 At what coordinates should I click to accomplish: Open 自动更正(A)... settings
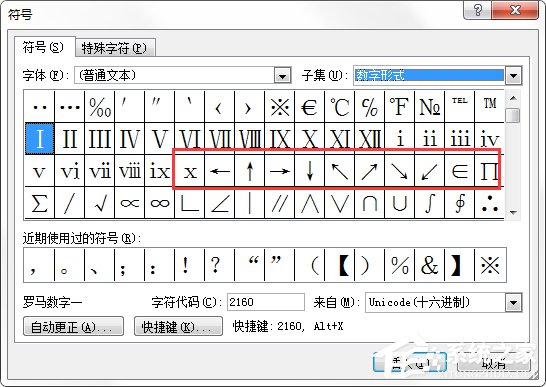click(73, 326)
